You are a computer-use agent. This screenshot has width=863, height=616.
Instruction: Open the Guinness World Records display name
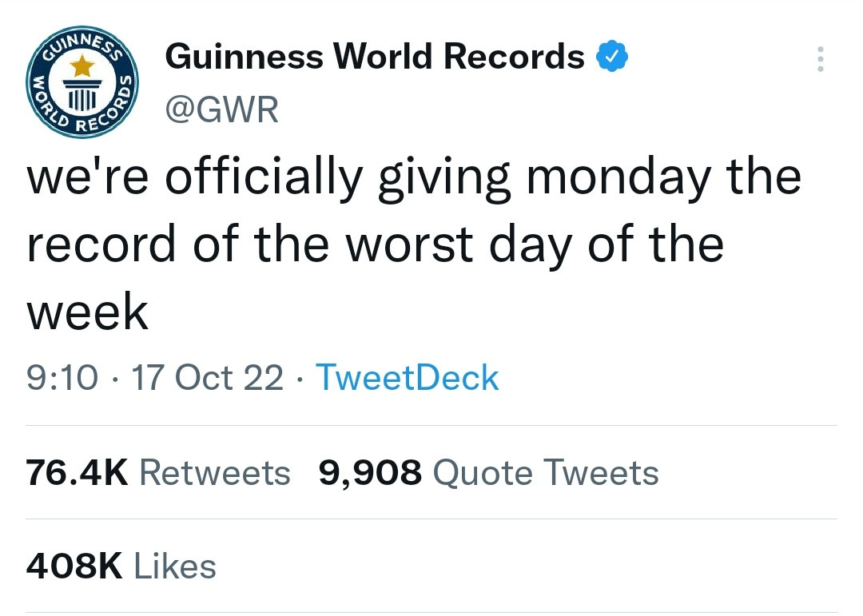pyautogui.click(x=375, y=58)
